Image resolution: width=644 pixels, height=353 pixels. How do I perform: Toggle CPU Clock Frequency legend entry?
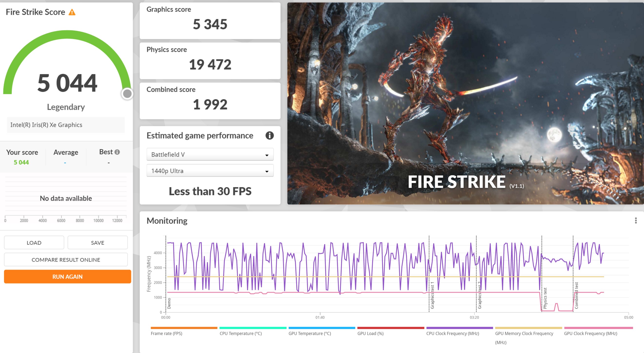pyautogui.click(x=453, y=333)
